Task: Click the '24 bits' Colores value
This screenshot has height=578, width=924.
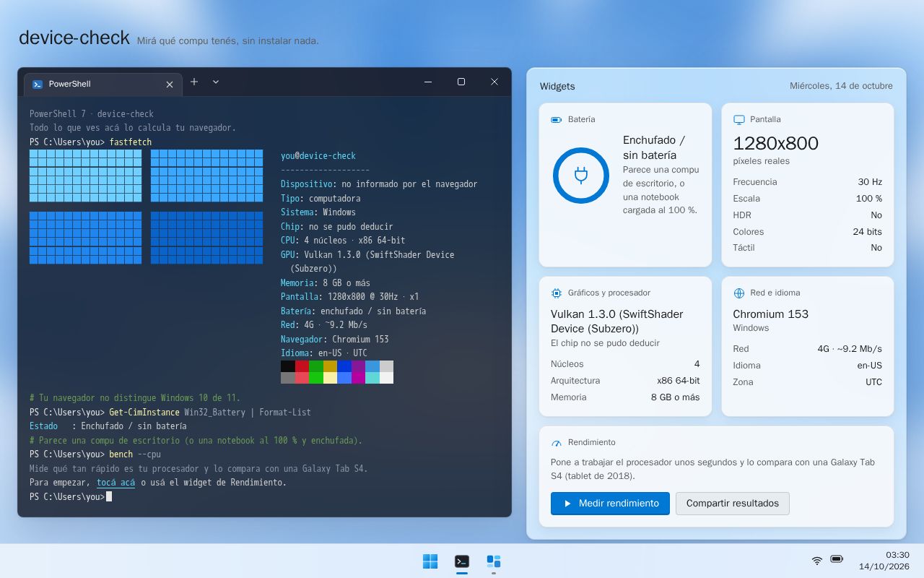Action: coord(867,232)
